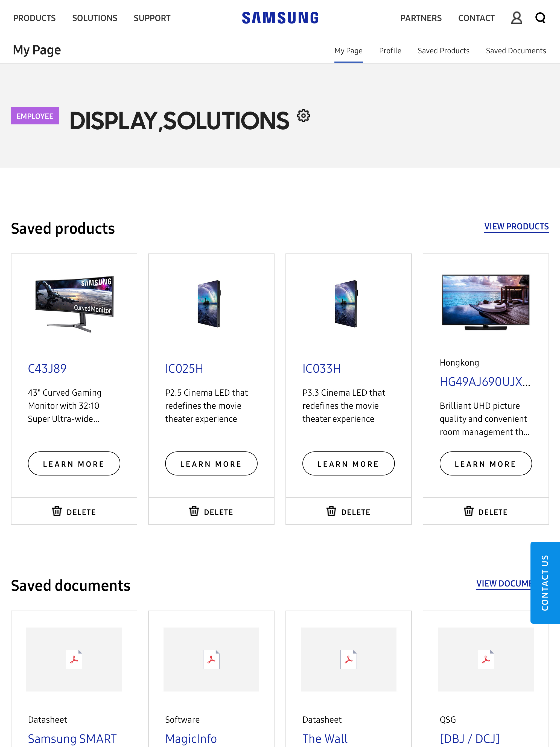Click the SAMSUNG logo

280,17
